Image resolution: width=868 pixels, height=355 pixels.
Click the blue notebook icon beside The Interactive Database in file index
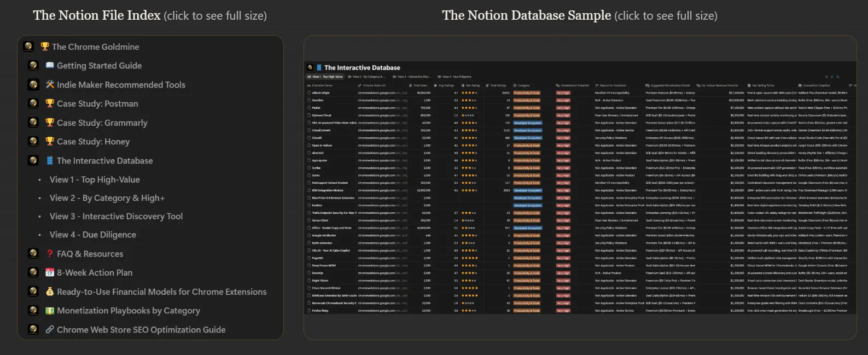pos(50,160)
